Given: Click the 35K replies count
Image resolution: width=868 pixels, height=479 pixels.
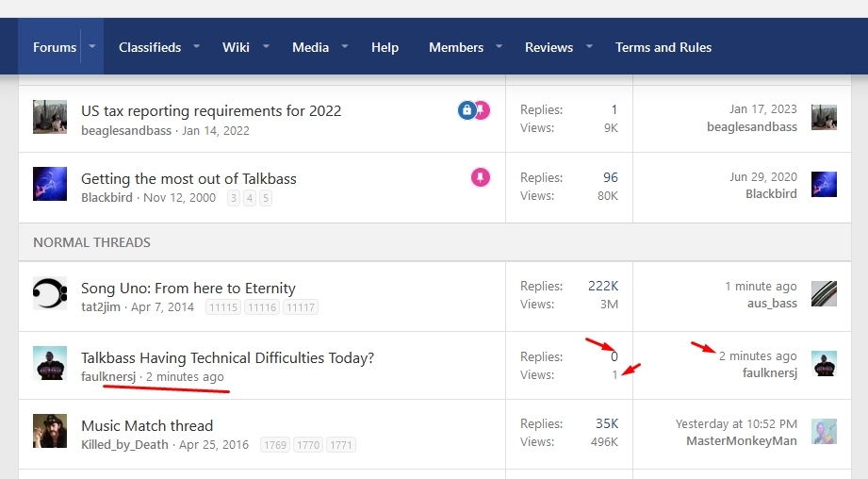Looking at the screenshot, I should (607, 423).
